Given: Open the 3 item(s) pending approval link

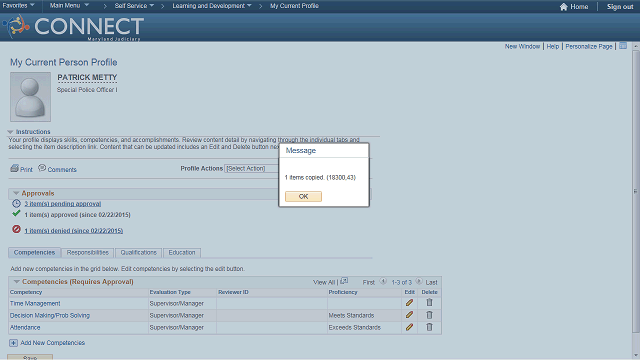Looking at the screenshot, I should pos(62,204).
